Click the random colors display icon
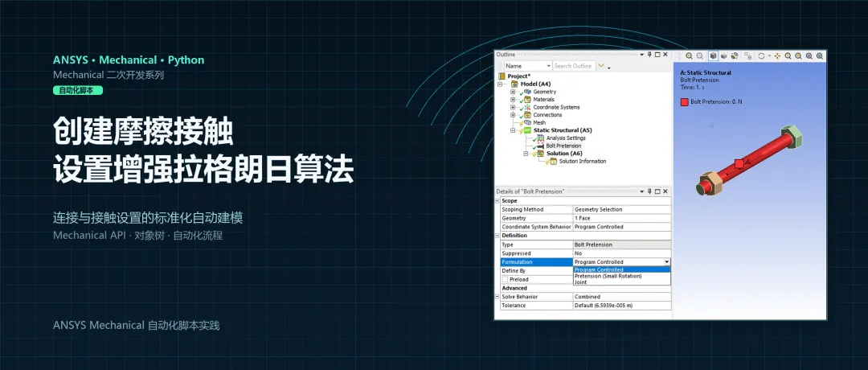 coord(735,56)
